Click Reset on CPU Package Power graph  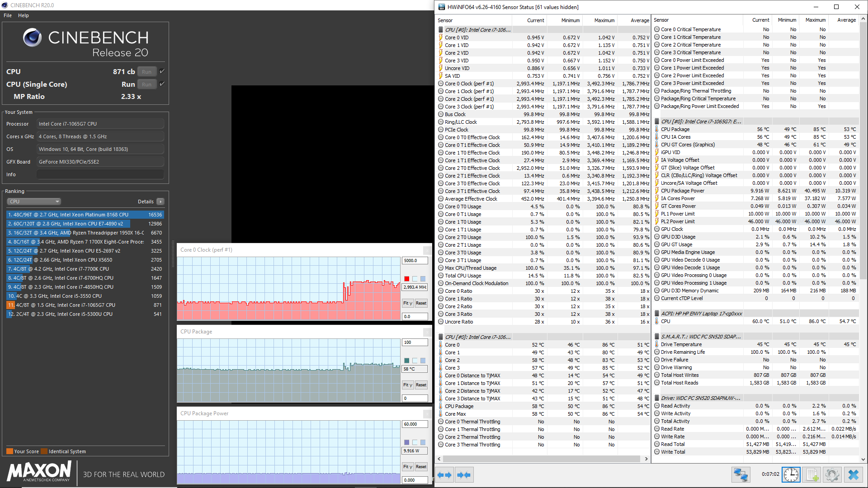pos(421,467)
